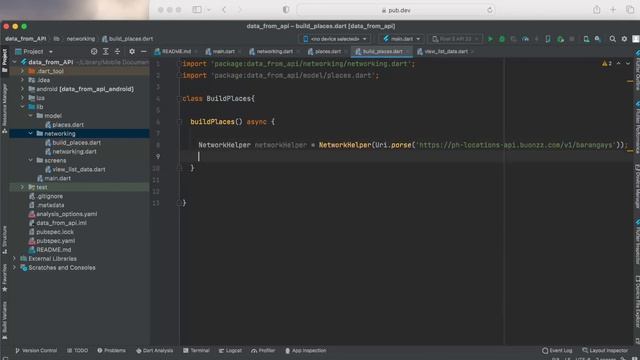Start debugging with the green bug icon
The height and width of the screenshot is (360, 640).
coord(502,39)
